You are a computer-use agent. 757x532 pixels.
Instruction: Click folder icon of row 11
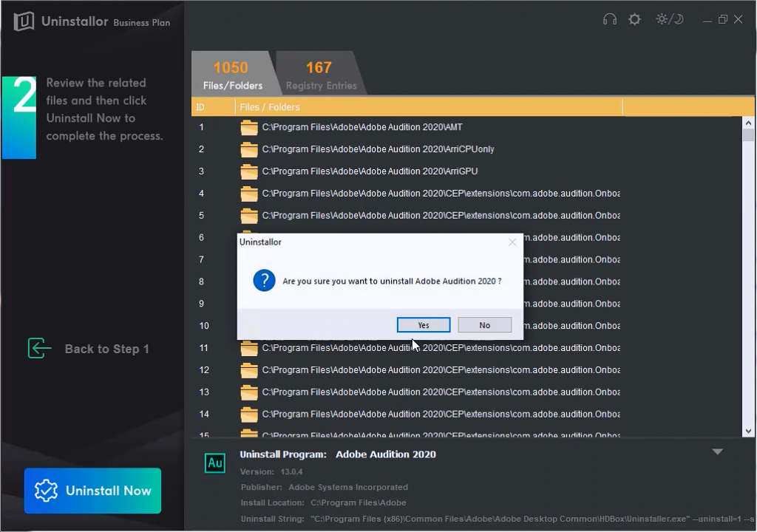point(249,349)
